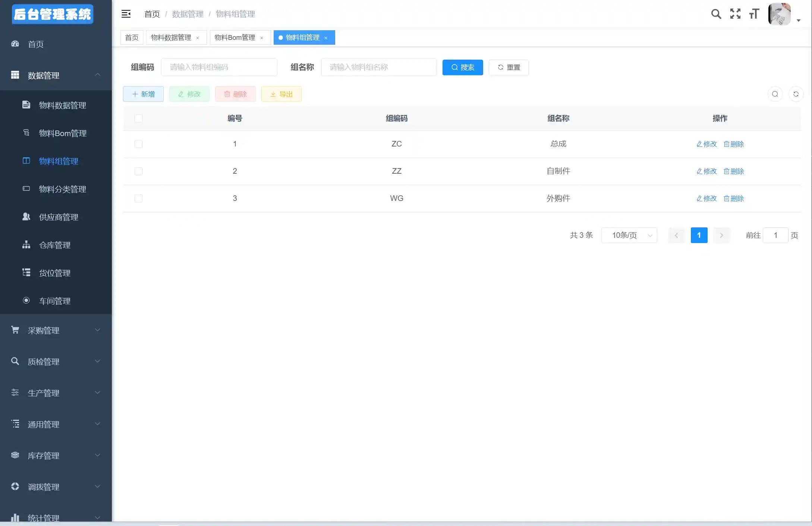
Task: Open the header search magnifier icon
Action: [x=716, y=14]
